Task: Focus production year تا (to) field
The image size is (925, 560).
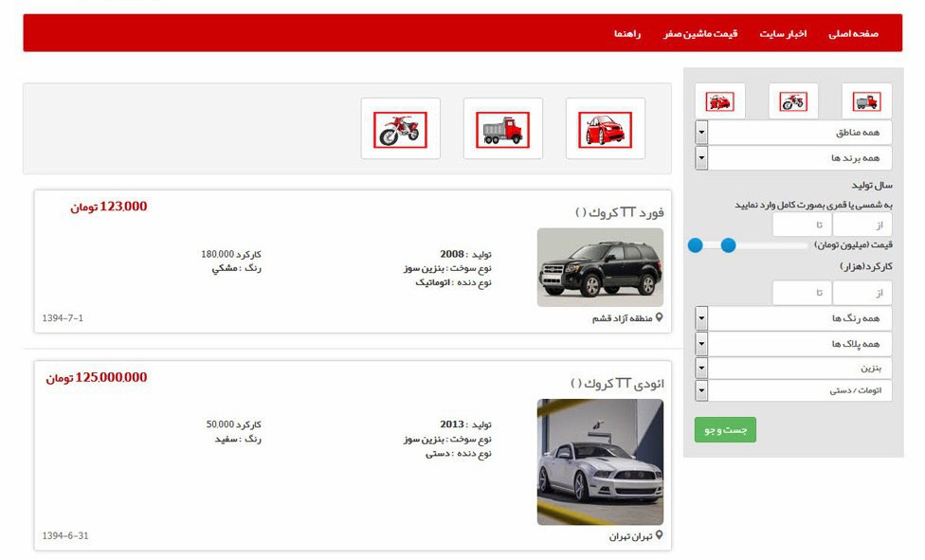Action: [x=803, y=225]
